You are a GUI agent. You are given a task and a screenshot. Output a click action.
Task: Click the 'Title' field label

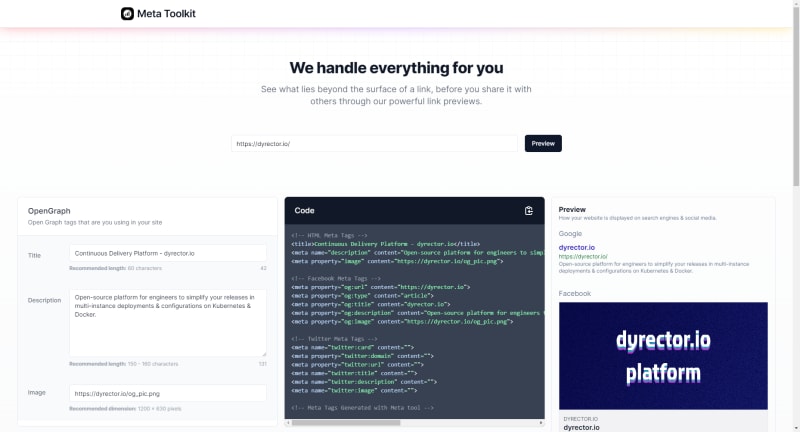click(34, 255)
